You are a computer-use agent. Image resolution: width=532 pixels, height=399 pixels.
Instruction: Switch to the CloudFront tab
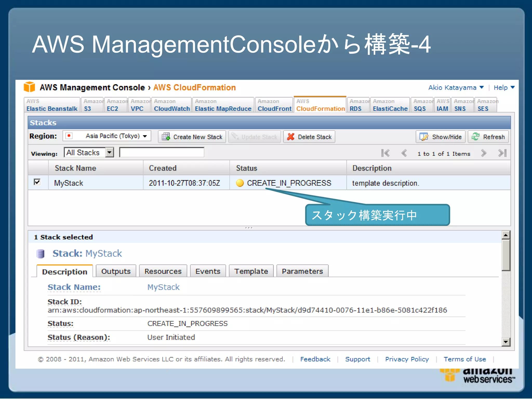click(274, 105)
